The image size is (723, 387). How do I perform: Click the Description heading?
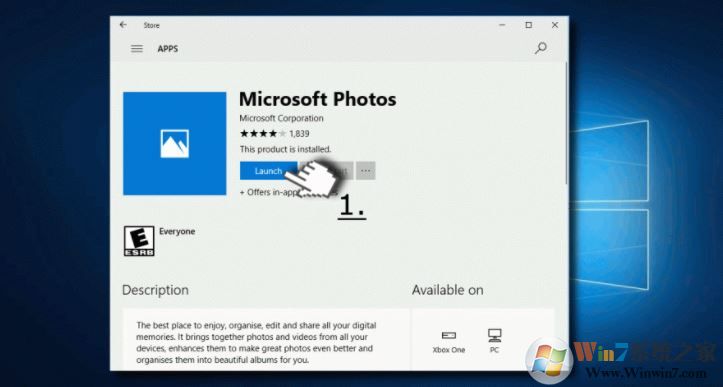[x=155, y=290]
